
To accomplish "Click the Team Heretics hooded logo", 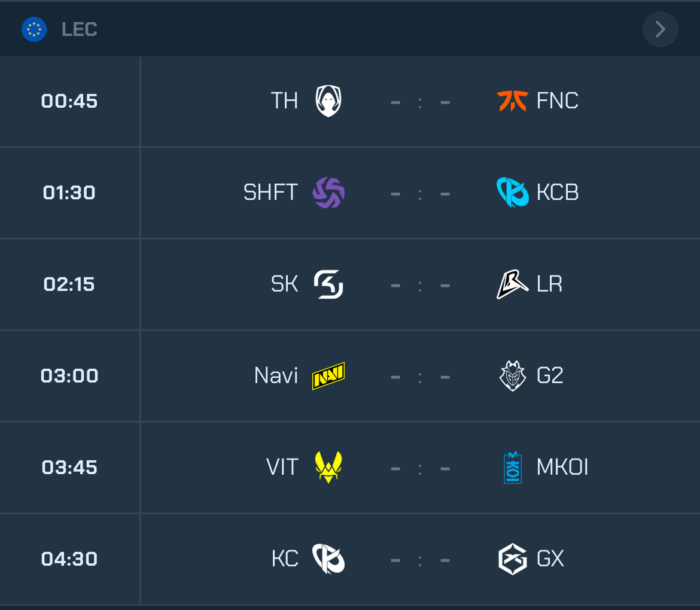I will [x=328, y=101].
